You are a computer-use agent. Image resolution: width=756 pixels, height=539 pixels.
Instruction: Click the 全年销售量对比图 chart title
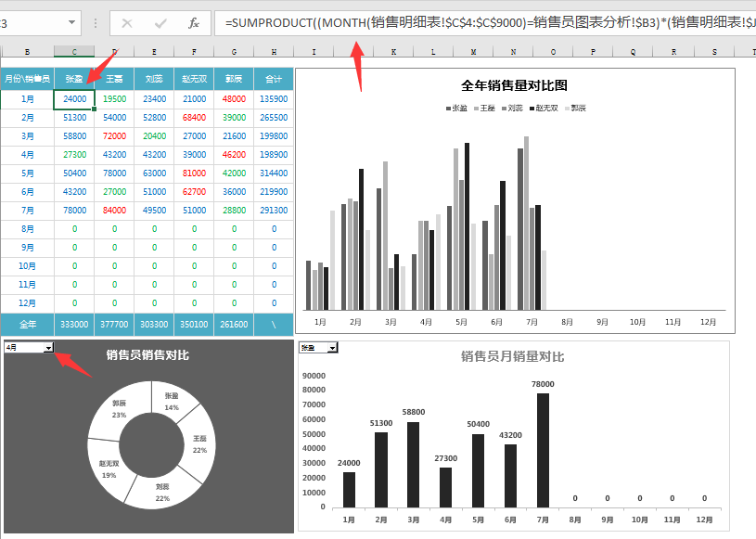514,86
